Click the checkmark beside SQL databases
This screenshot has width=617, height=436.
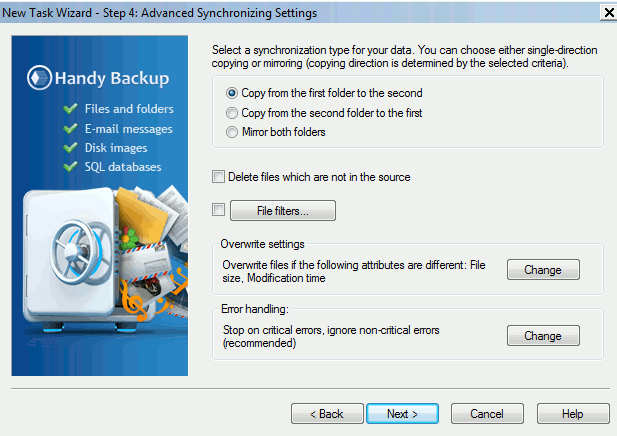tap(70, 166)
